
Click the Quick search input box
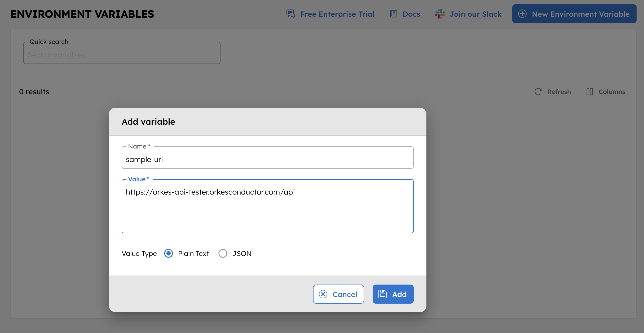pyautogui.click(x=122, y=54)
